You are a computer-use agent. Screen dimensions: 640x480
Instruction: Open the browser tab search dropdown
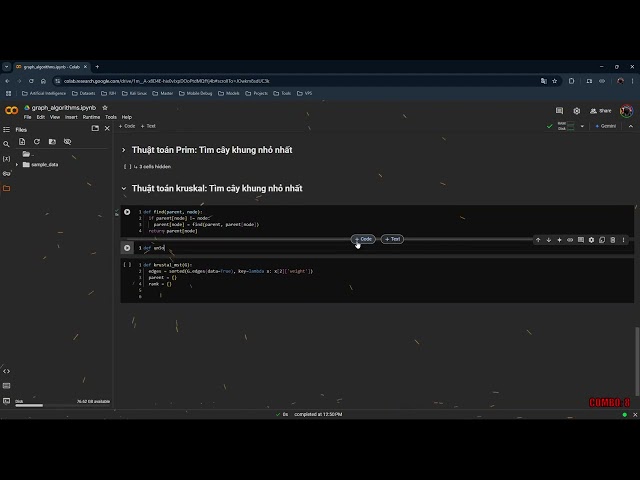coord(7,67)
